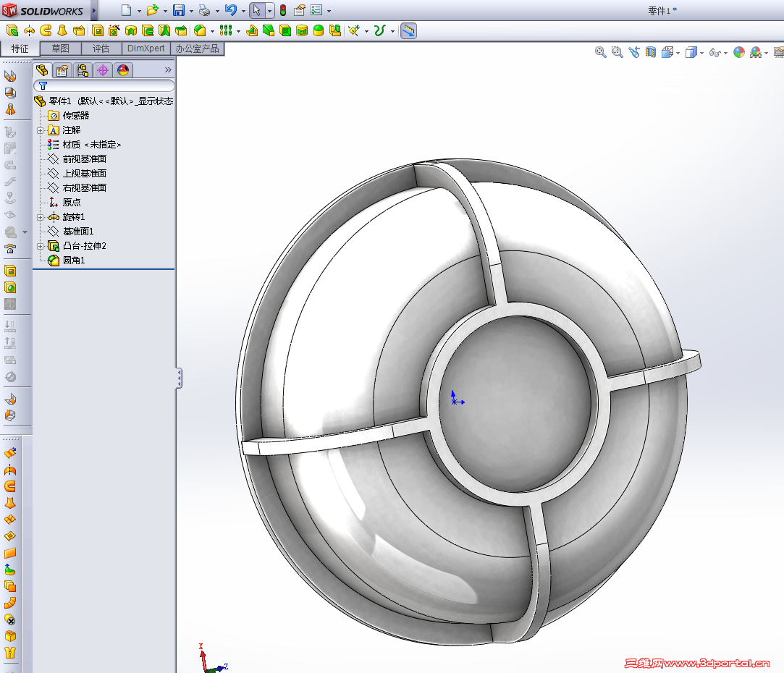The image size is (784, 673).
Task: Open DisplayManager tab icon
Action: 123,70
